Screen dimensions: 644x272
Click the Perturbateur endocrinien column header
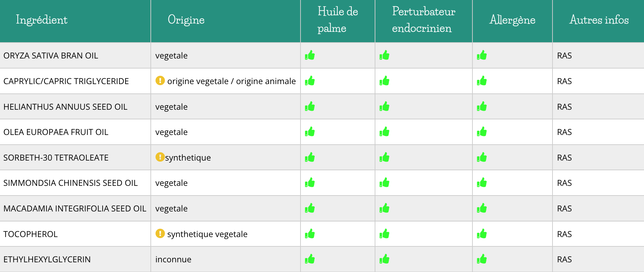pos(424,20)
